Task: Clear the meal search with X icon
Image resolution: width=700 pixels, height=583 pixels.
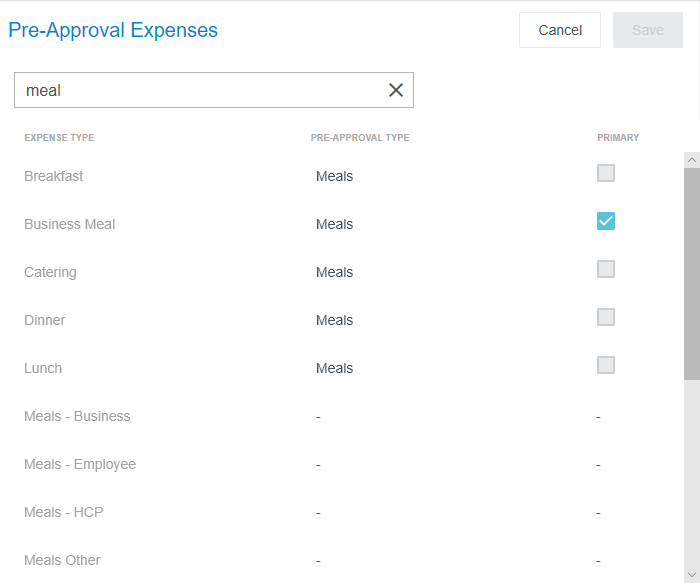Action: pos(396,90)
